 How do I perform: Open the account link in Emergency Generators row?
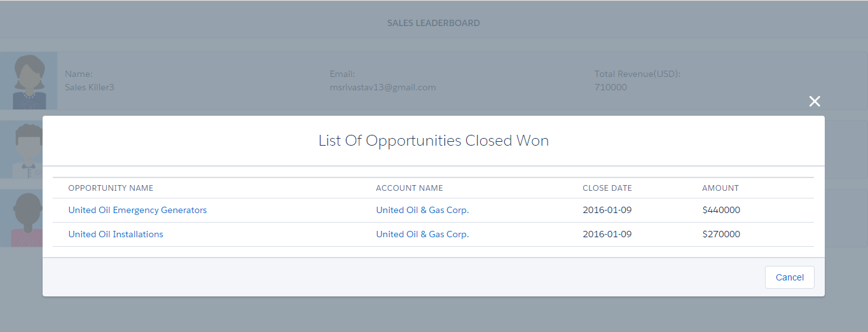[422, 210]
